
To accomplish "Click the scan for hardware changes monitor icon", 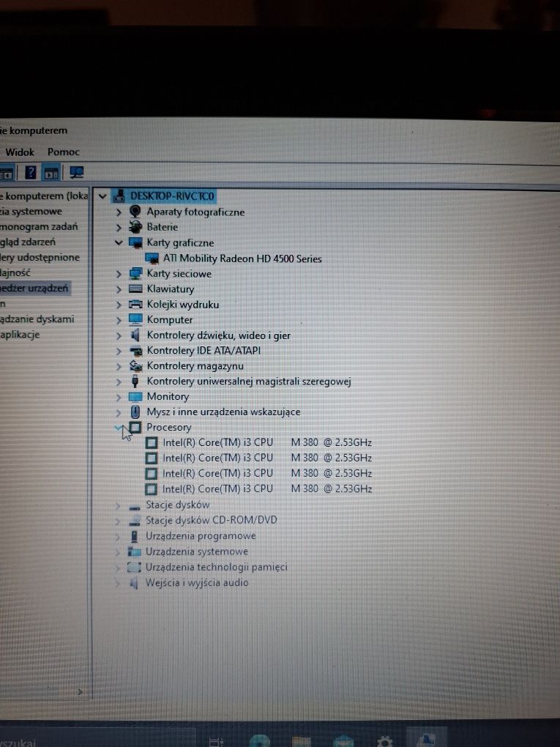I will [x=76, y=172].
